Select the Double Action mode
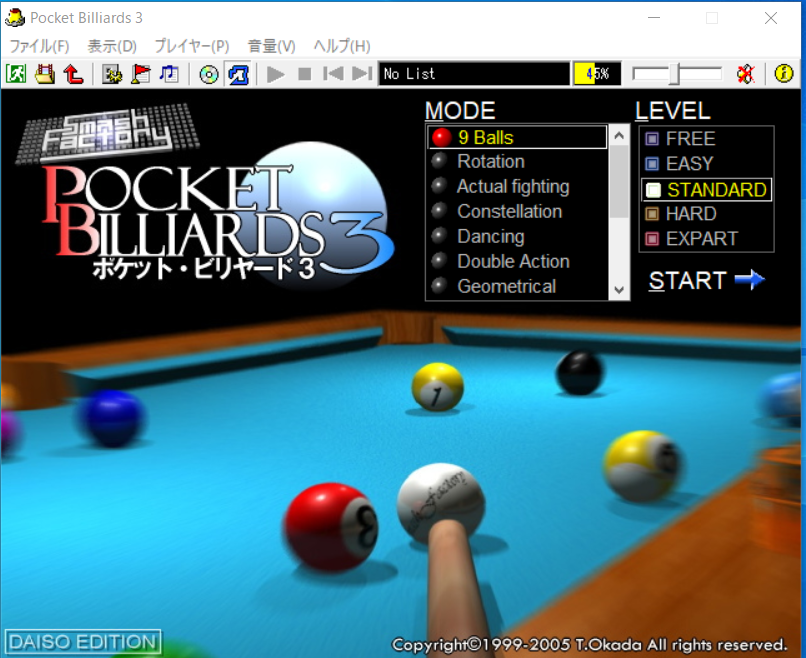This screenshot has height=658, width=806. click(517, 261)
